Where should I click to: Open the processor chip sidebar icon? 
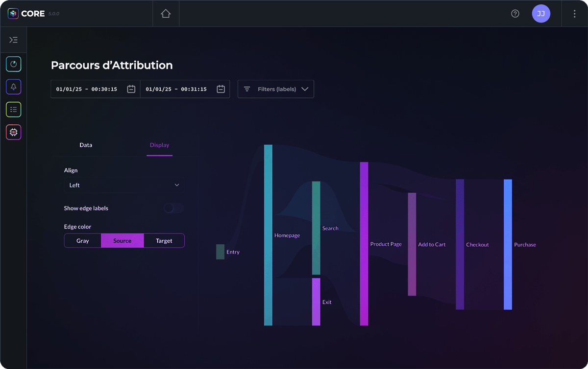tap(14, 132)
